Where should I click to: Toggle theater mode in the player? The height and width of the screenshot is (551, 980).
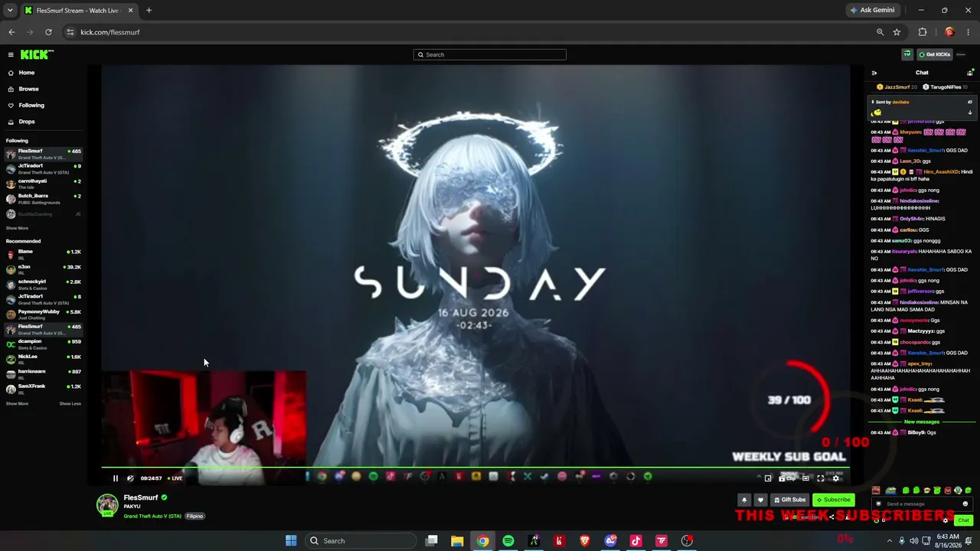805,478
